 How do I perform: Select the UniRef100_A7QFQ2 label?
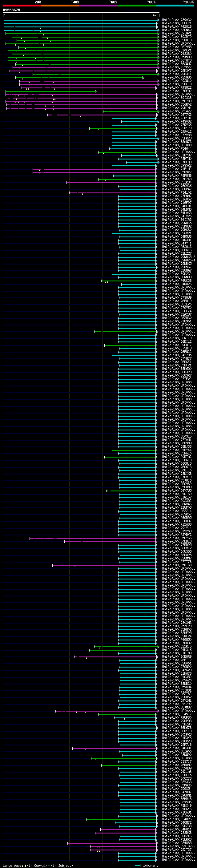tap(176, 91)
